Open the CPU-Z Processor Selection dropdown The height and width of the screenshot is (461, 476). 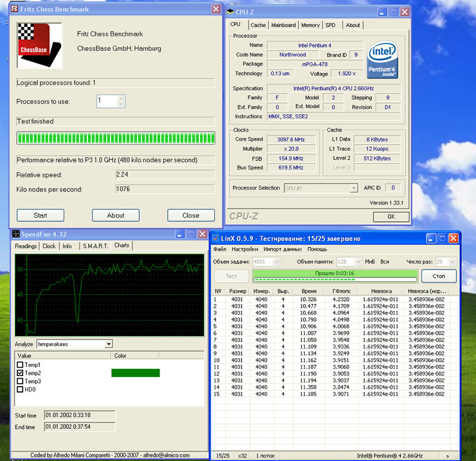pos(353,188)
